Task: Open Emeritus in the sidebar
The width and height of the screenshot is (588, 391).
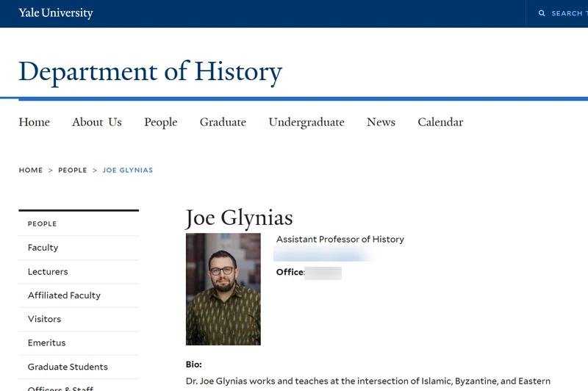Action: click(x=79, y=343)
